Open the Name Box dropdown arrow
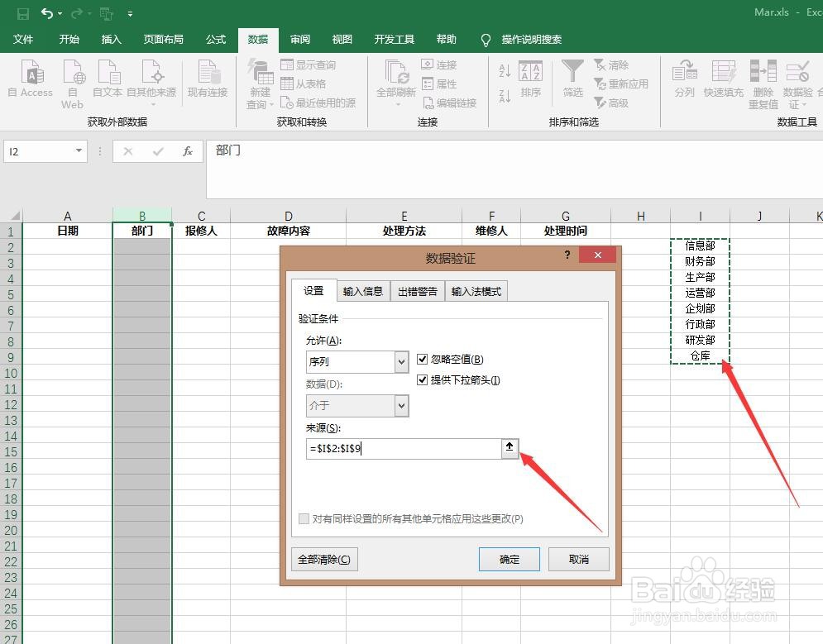 [79, 151]
